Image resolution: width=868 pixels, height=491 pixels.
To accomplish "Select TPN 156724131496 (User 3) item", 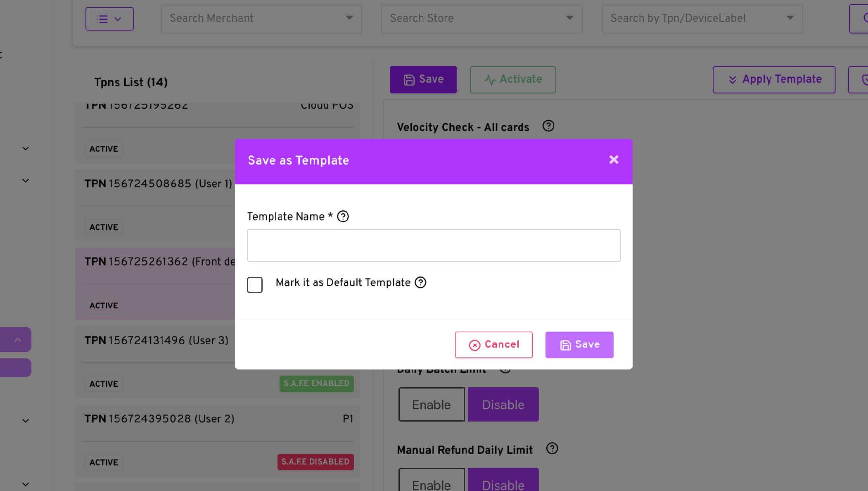I will [157, 341].
